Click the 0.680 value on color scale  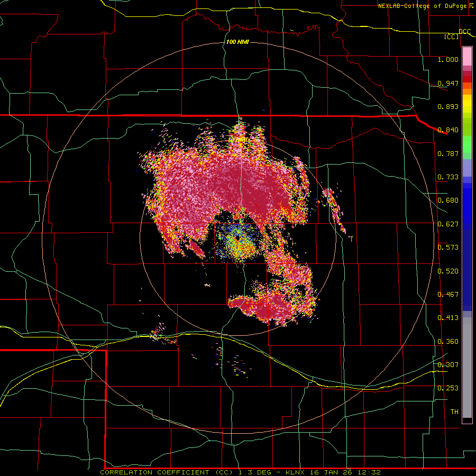coord(448,200)
